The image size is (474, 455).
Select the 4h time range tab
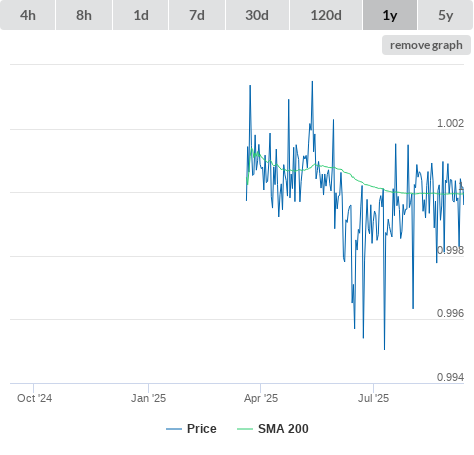tap(27, 15)
